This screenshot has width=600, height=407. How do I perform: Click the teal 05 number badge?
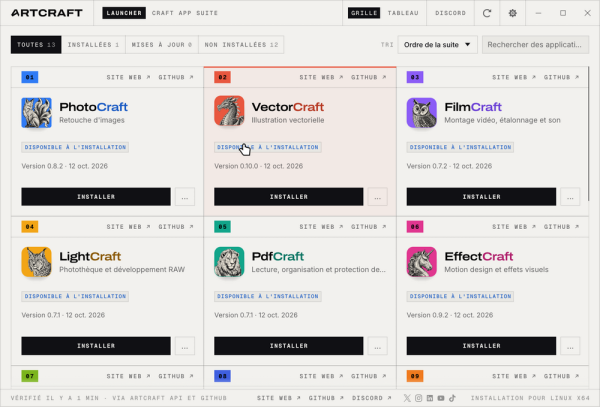point(222,226)
